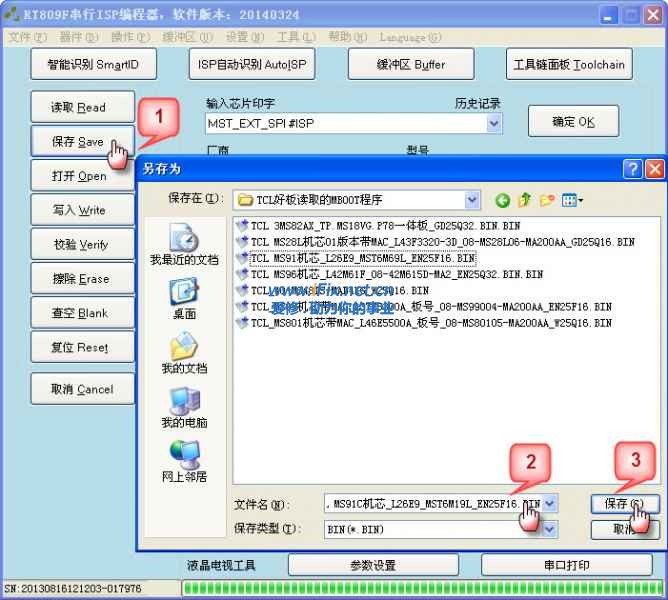Click the help question mark in dialog
The image size is (668, 600).
[632, 169]
